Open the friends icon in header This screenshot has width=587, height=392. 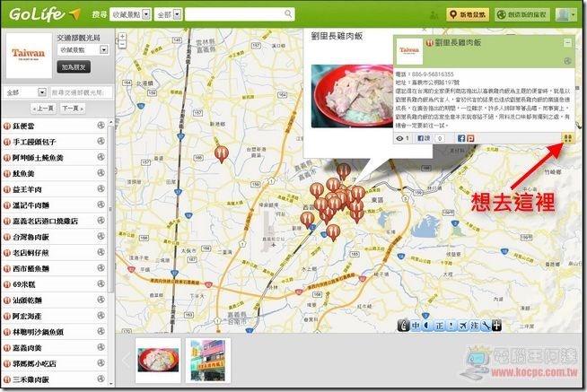[x=434, y=15]
